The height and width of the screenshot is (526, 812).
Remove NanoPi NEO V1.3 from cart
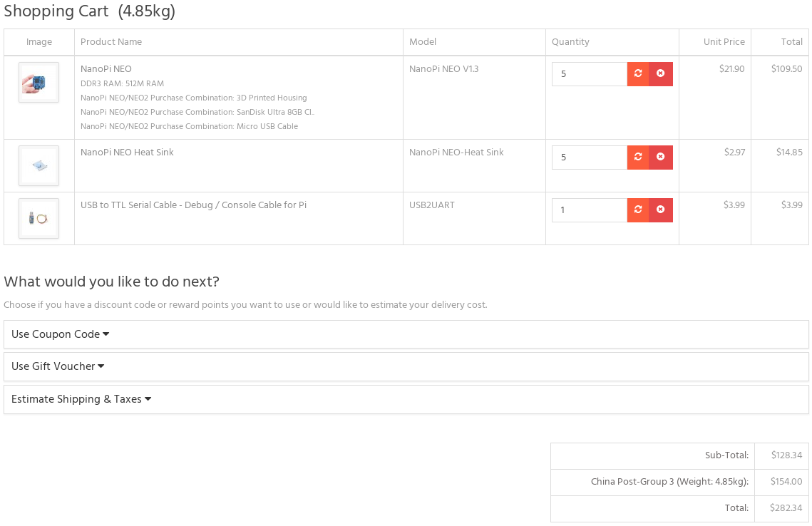[661, 74]
